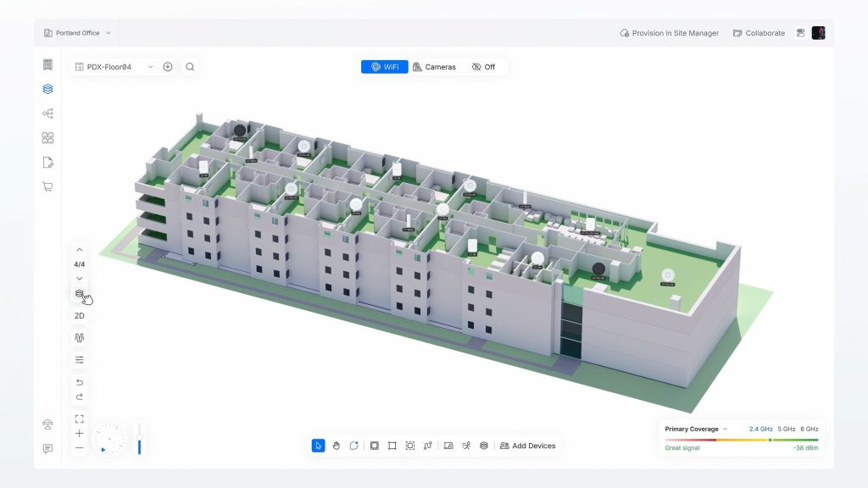Open the search magnifier
Screen dimensions: 868x488
pyautogui.click(x=190, y=67)
